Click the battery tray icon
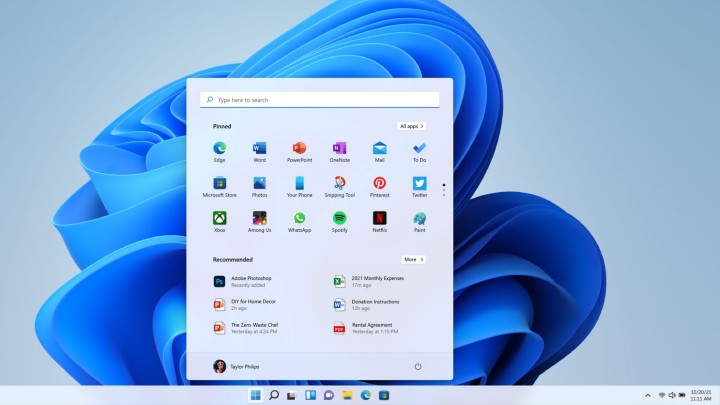The height and width of the screenshot is (405, 720). tap(682, 395)
